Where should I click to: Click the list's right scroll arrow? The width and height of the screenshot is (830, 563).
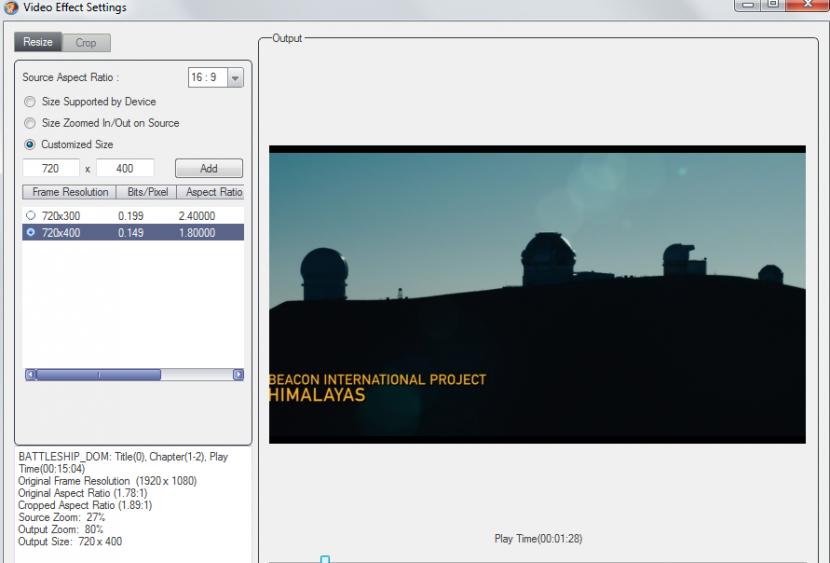238,375
